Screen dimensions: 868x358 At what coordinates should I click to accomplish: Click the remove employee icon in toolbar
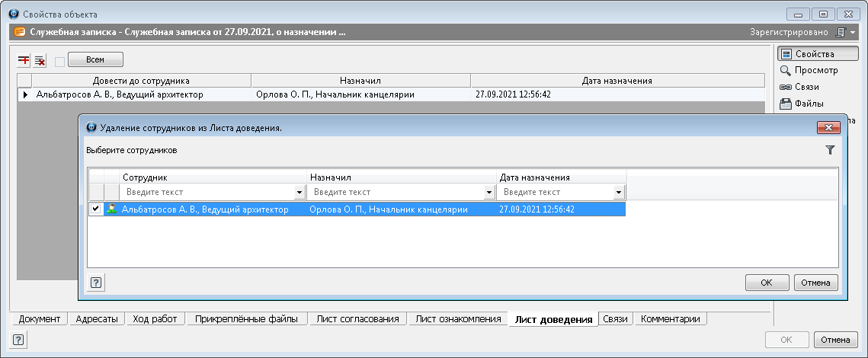coord(40,60)
